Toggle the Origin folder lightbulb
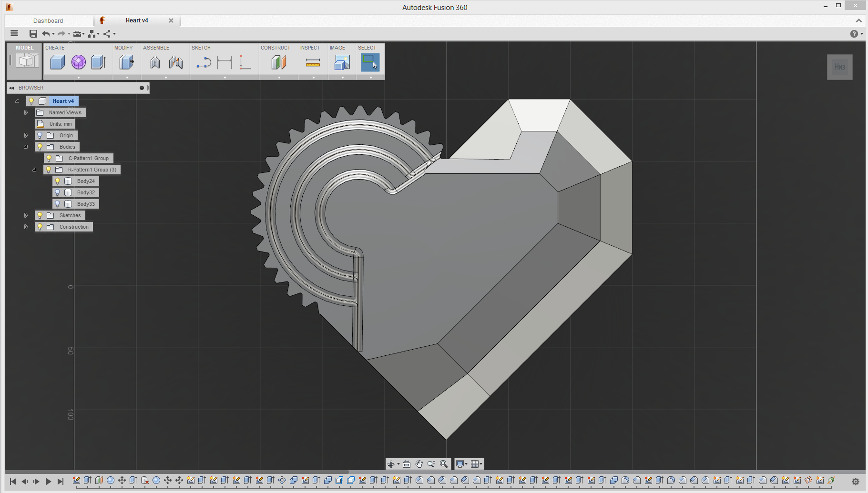 coord(40,135)
